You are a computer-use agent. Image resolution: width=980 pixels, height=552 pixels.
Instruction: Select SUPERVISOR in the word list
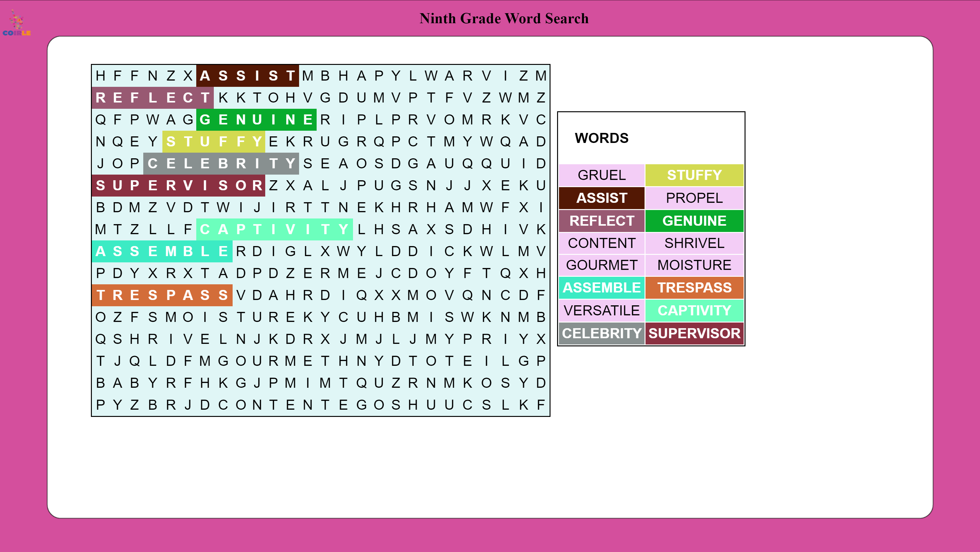[694, 333]
